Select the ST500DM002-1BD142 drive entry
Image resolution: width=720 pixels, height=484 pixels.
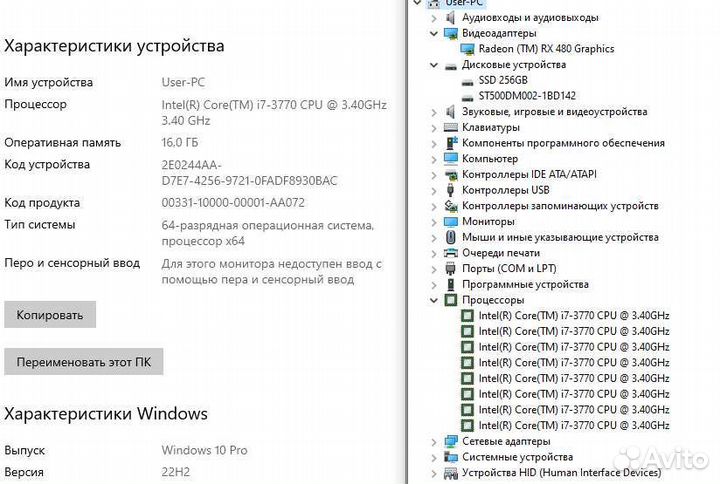(527, 96)
